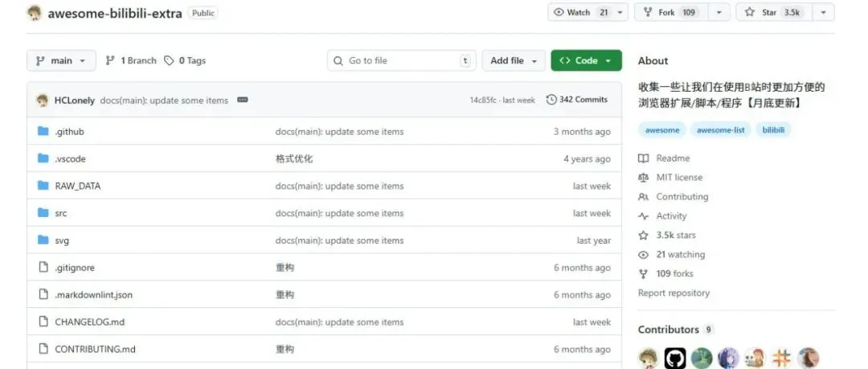Click the svg folder icon

click(x=43, y=240)
